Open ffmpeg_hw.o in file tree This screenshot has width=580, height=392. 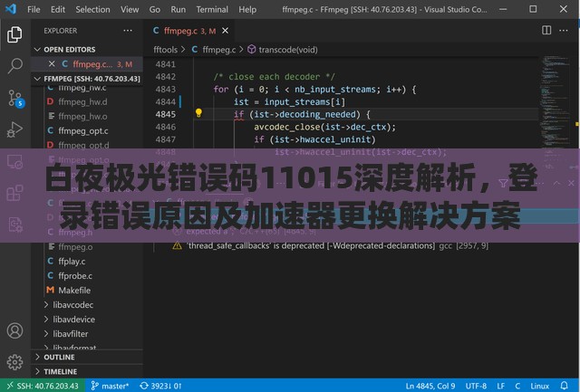click(82, 117)
